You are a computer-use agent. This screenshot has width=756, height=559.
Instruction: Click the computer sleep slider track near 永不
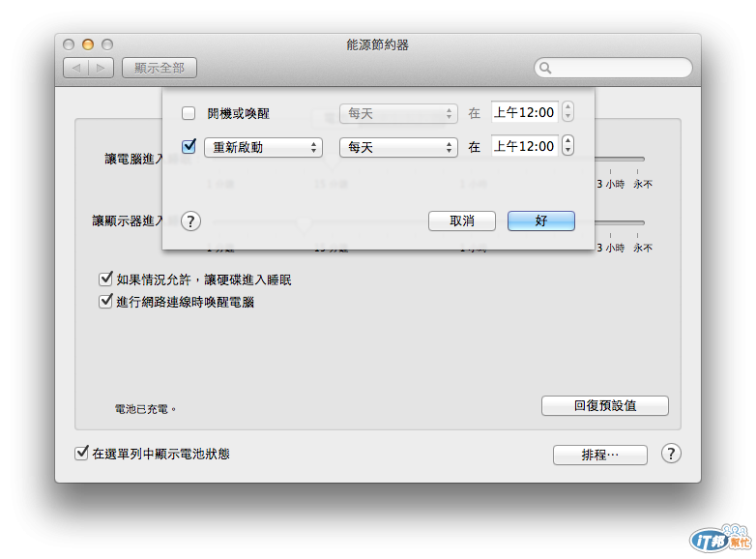point(638,160)
